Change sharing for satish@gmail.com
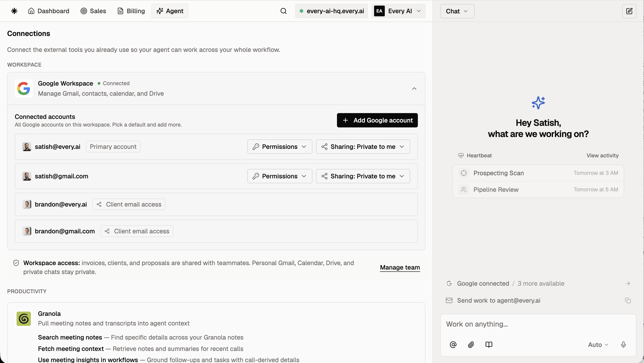This screenshot has height=363, width=644. 363,176
